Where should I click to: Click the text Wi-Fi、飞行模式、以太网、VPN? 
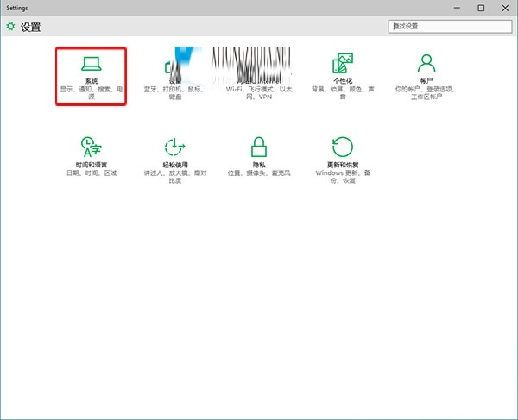[259, 93]
